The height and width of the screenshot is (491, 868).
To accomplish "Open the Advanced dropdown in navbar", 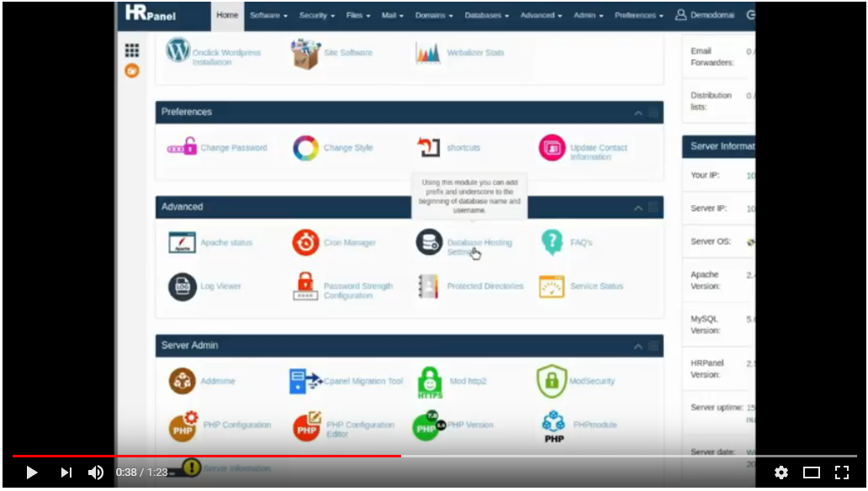I will point(541,15).
